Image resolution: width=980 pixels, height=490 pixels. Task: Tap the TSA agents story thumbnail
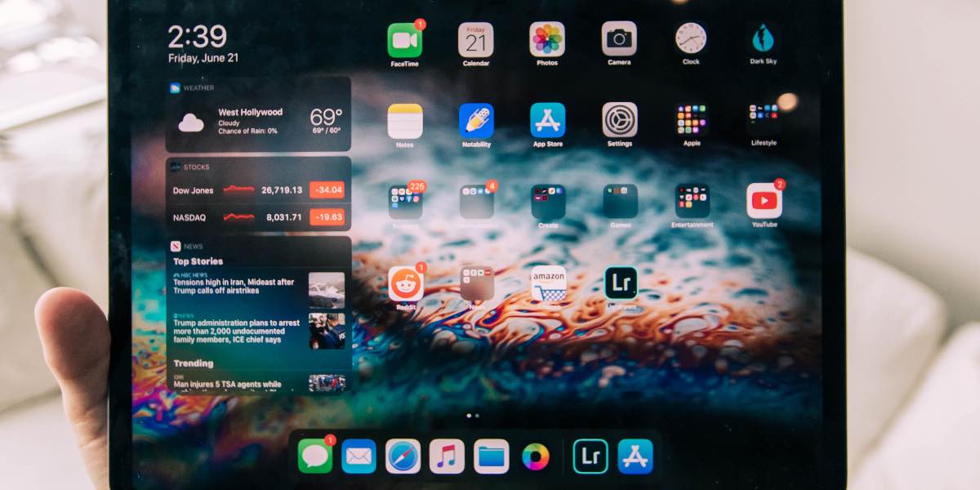point(327,383)
